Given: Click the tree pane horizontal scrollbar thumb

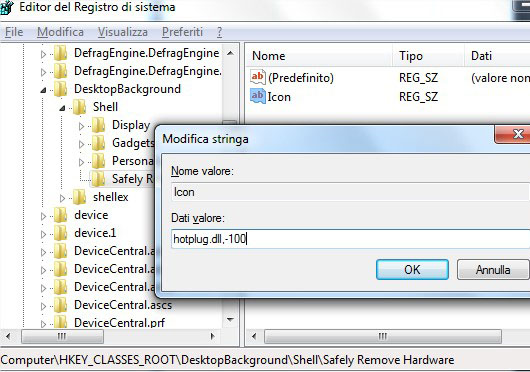Looking at the screenshot, I should pyautogui.click(x=62, y=336).
